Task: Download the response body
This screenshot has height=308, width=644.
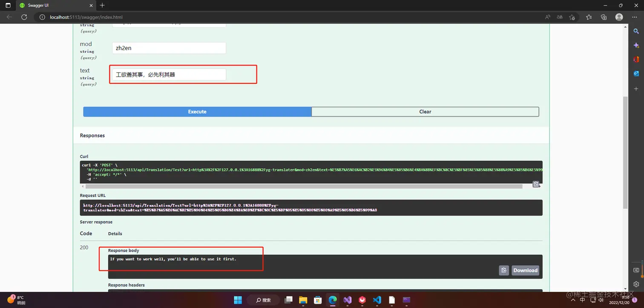Action: click(526, 270)
